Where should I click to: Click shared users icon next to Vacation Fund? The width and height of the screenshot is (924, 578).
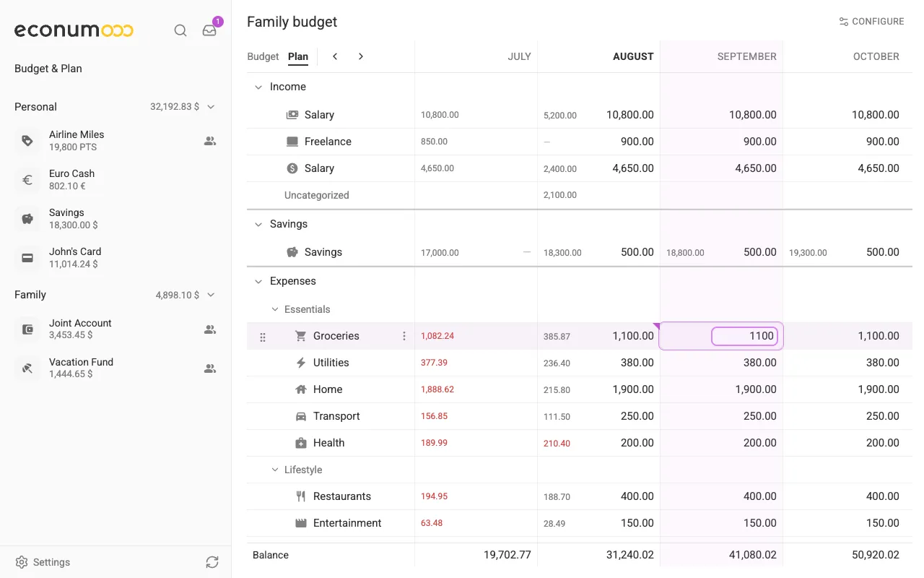coord(210,368)
